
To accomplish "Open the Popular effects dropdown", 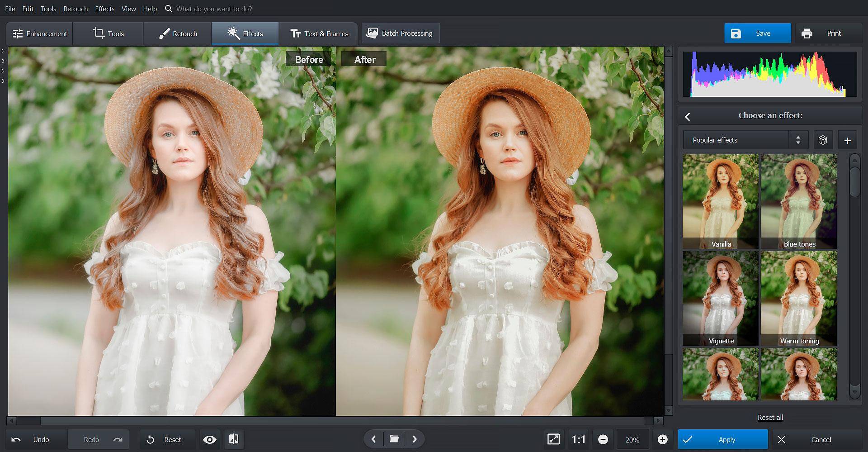I will [x=746, y=140].
